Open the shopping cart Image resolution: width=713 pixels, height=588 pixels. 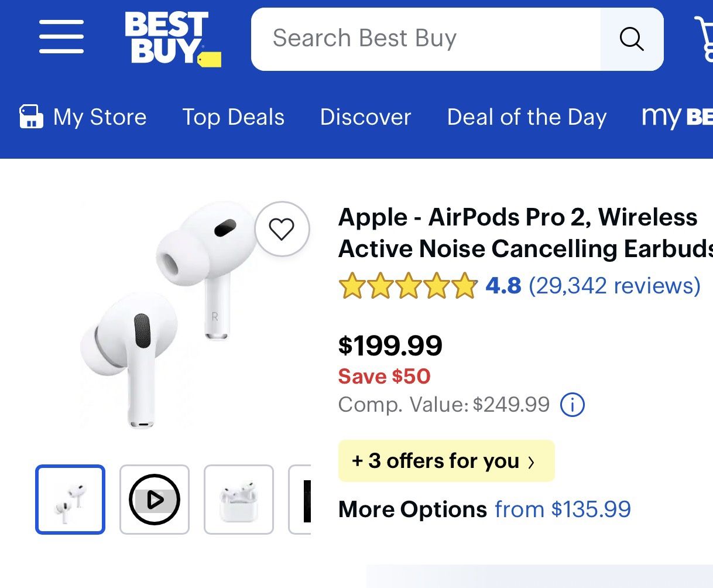tap(704, 39)
